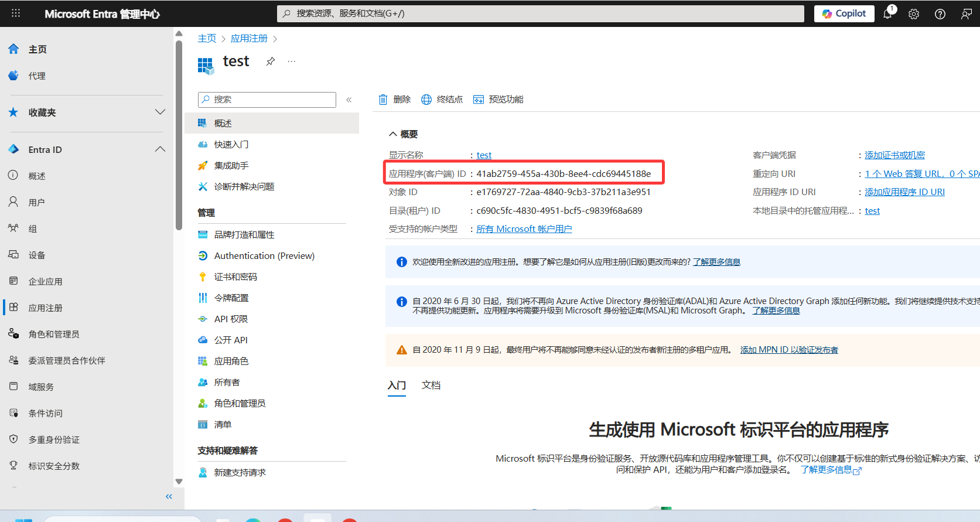Click the delete trash can icon
The height and width of the screenshot is (522, 980).
tap(383, 100)
